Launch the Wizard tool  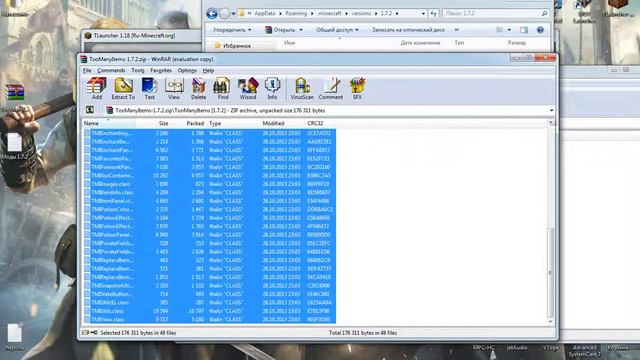[248, 89]
